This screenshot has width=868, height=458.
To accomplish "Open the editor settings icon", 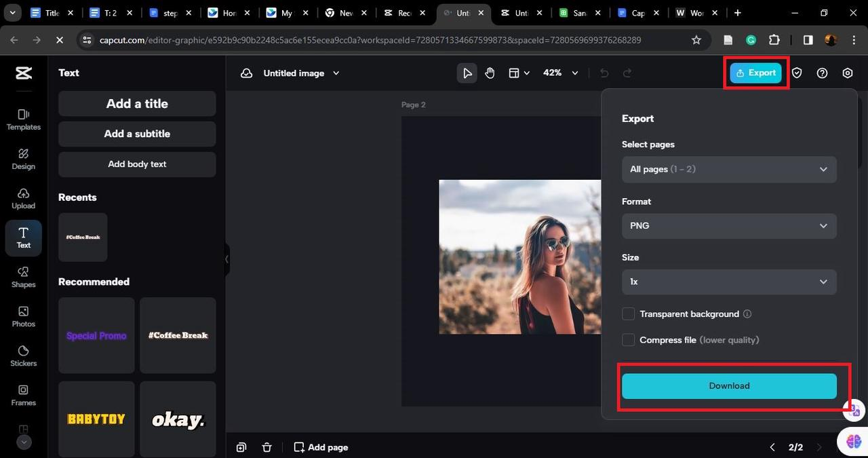I will tap(848, 73).
